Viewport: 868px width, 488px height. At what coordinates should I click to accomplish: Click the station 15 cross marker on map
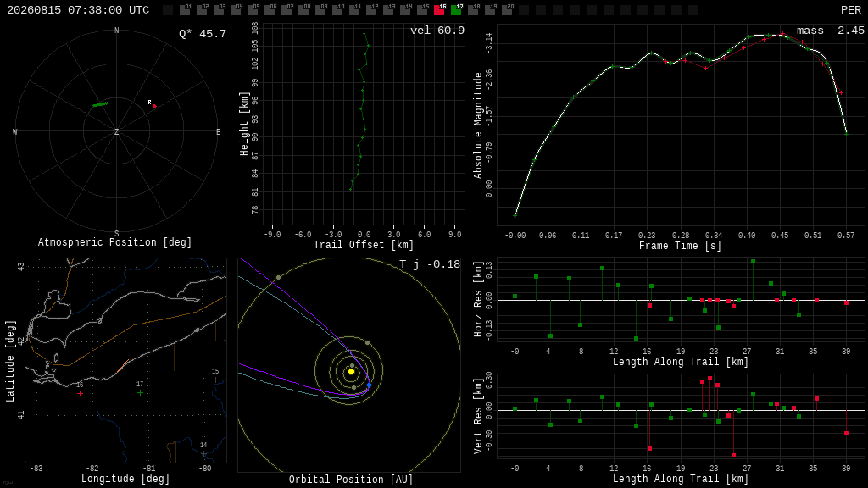point(215,380)
